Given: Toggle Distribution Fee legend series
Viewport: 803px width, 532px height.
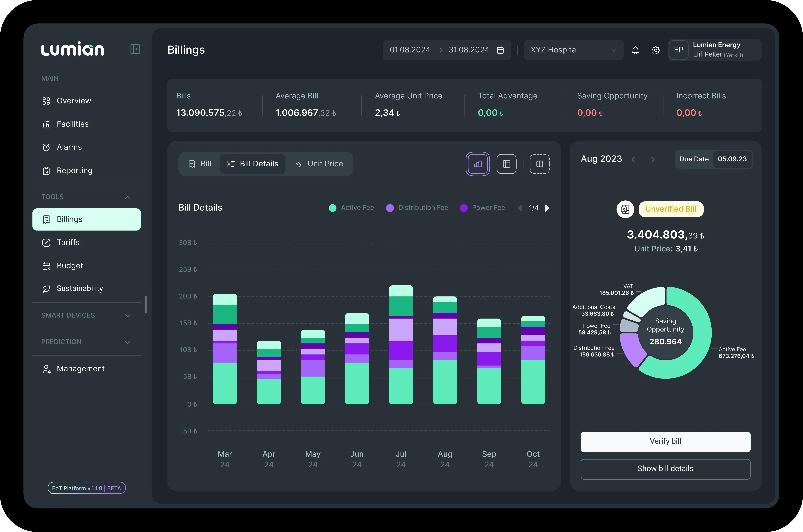Looking at the screenshot, I should click(x=417, y=208).
